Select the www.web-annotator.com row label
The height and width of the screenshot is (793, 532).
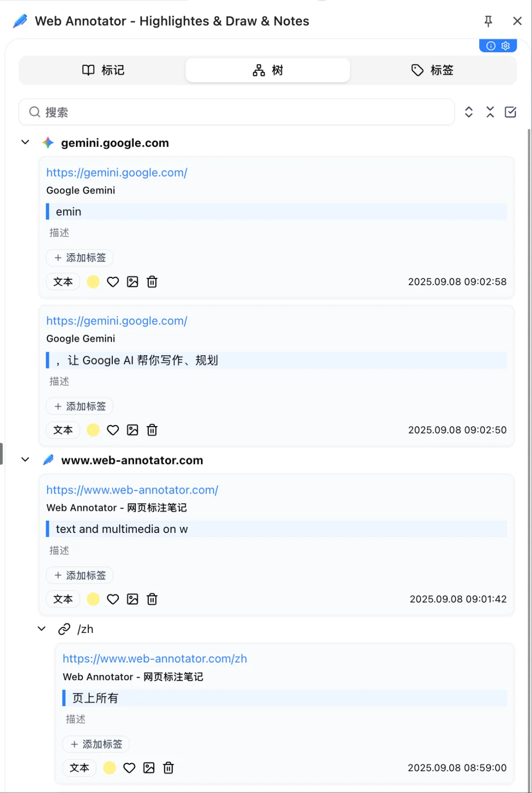click(132, 460)
